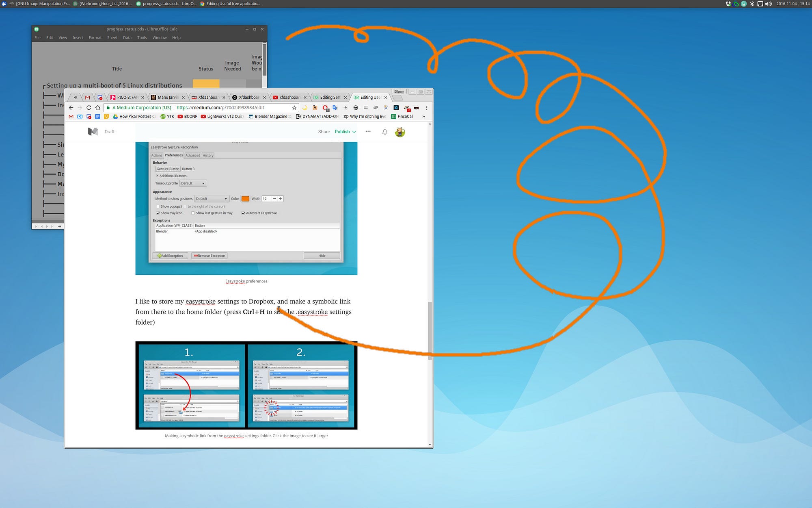Viewport: 812px width, 508px height.
Task: Switch to the muted pinned tab in Chrome
Action: click(75, 98)
